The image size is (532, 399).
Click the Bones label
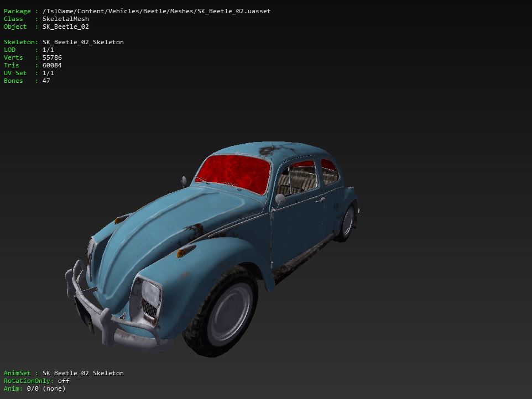[x=14, y=81]
